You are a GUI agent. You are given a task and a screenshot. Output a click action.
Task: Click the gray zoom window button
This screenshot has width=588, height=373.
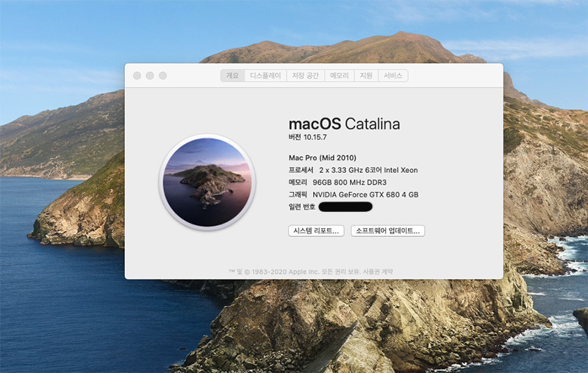pos(163,76)
